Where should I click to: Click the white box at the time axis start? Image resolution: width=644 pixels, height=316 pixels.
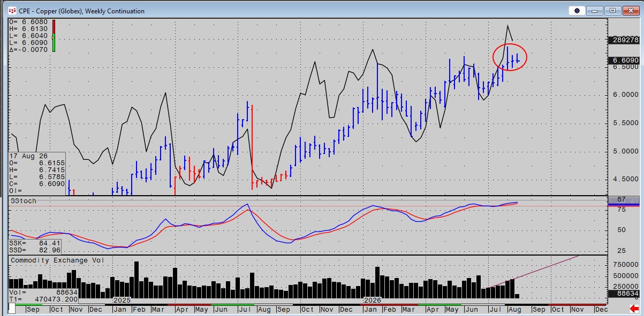(12, 309)
